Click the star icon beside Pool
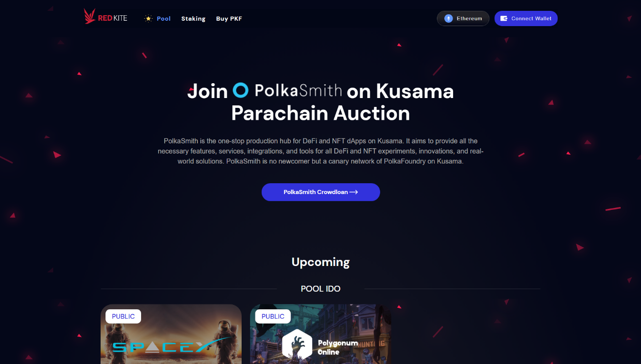 click(148, 19)
